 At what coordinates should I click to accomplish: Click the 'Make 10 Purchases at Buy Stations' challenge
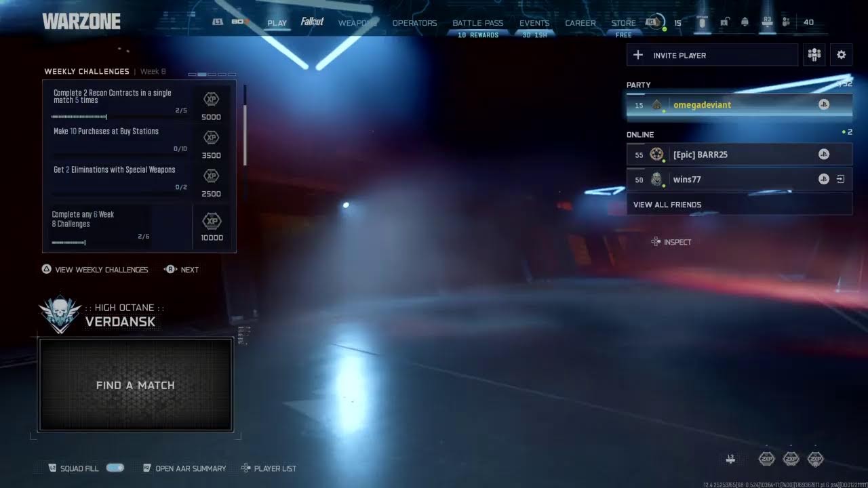(x=106, y=131)
